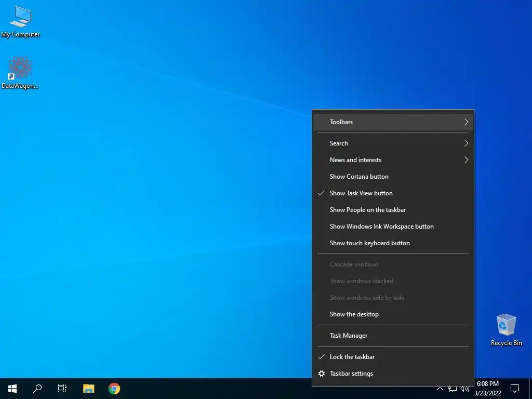The height and width of the screenshot is (399, 532).
Task: Open the Windows Start menu
Action: (x=12, y=389)
